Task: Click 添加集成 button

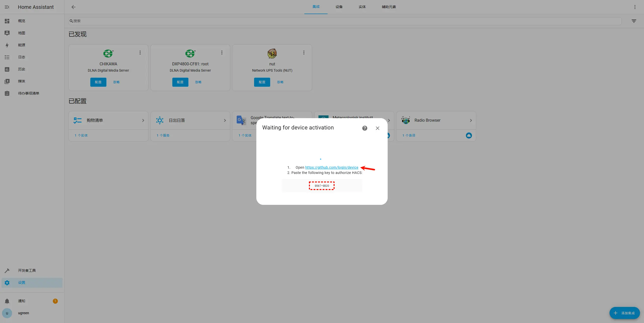Action: 624,313
